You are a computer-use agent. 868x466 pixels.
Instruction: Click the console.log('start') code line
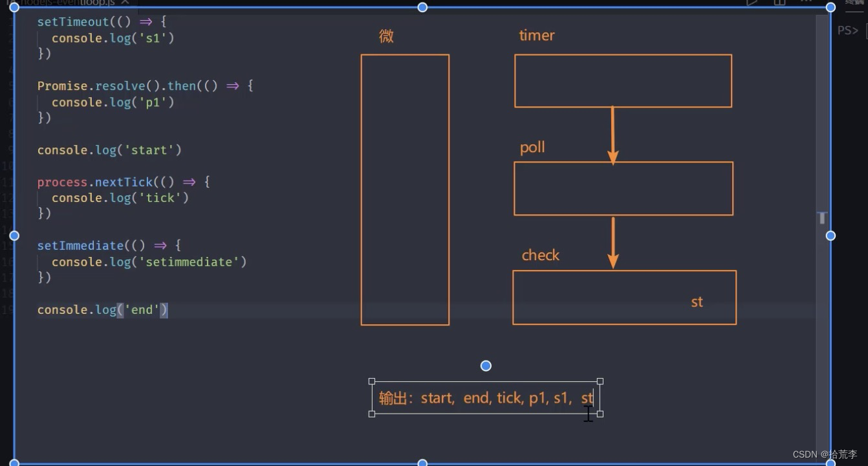109,150
